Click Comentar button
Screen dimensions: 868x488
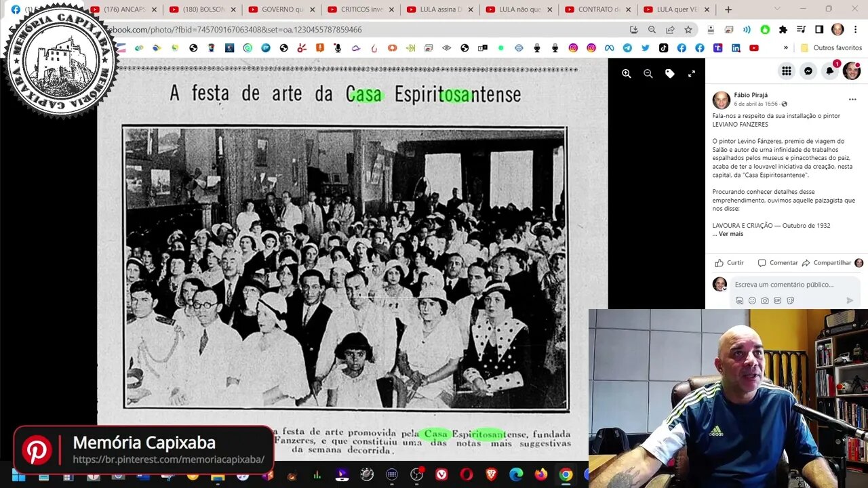point(778,263)
